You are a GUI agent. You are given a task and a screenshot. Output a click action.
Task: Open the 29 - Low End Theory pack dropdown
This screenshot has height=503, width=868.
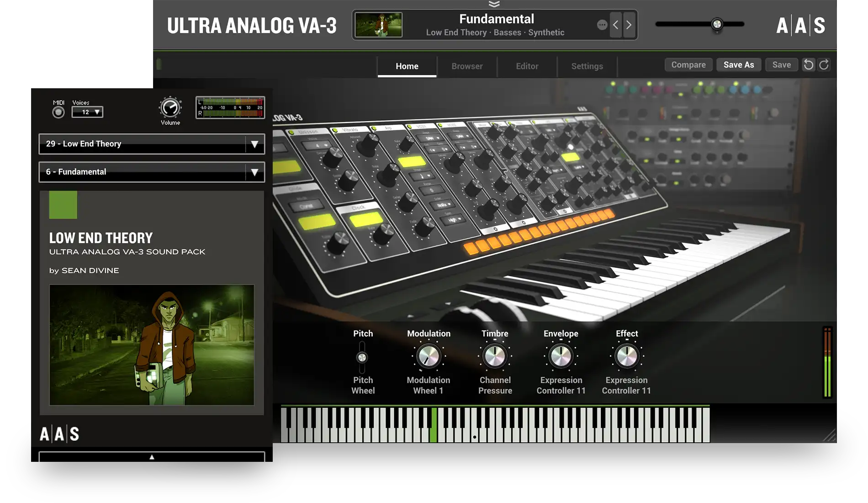click(151, 144)
